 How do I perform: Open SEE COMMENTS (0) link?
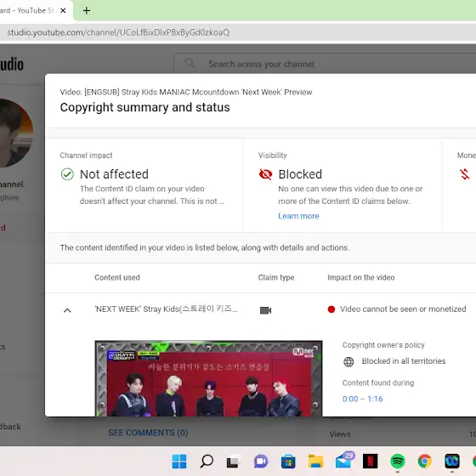pyautogui.click(x=148, y=433)
